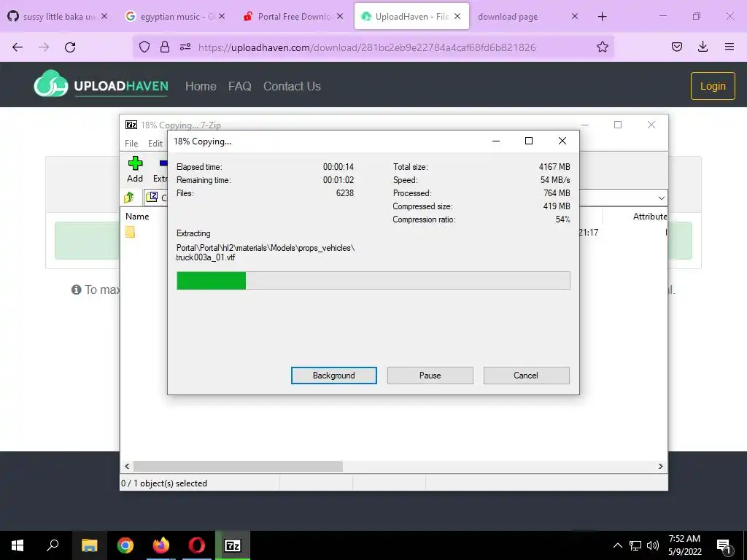Click the UploadHaven logo
Screen dimensions: 747x560
[x=101, y=85]
